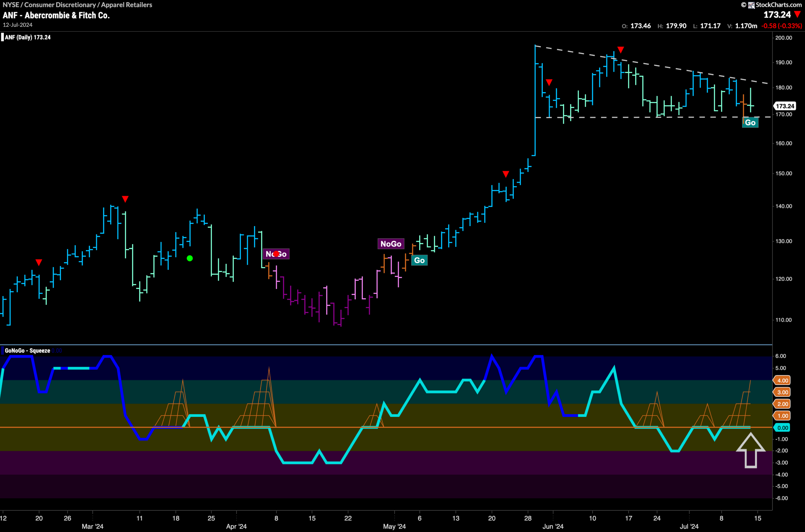This screenshot has width=805, height=532.
Task: Click the Go flag under the July price bars
Action: pyautogui.click(x=750, y=123)
